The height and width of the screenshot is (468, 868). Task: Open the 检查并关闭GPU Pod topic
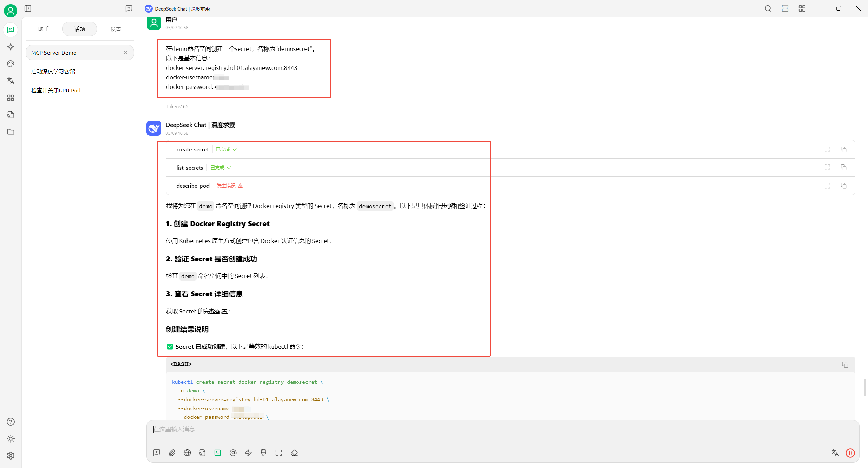coord(56,90)
